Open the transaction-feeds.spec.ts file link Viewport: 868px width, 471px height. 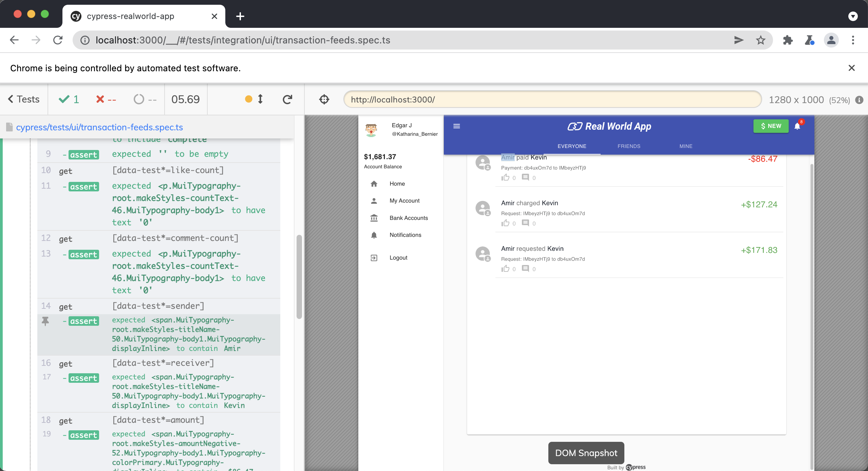click(100, 127)
